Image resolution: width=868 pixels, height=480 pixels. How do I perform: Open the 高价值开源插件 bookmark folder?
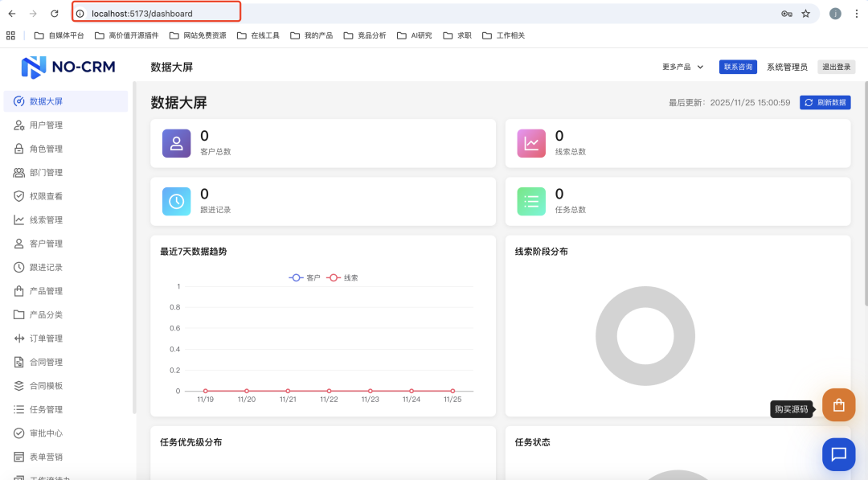(x=127, y=35)
